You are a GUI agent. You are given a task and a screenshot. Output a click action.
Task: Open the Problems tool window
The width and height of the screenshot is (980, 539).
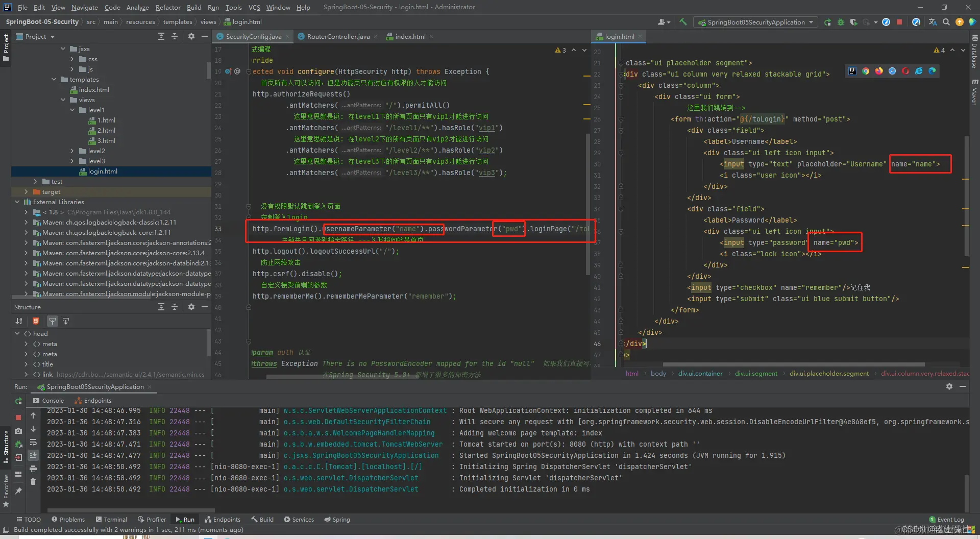pyautogui.click(x=68, y=519)
